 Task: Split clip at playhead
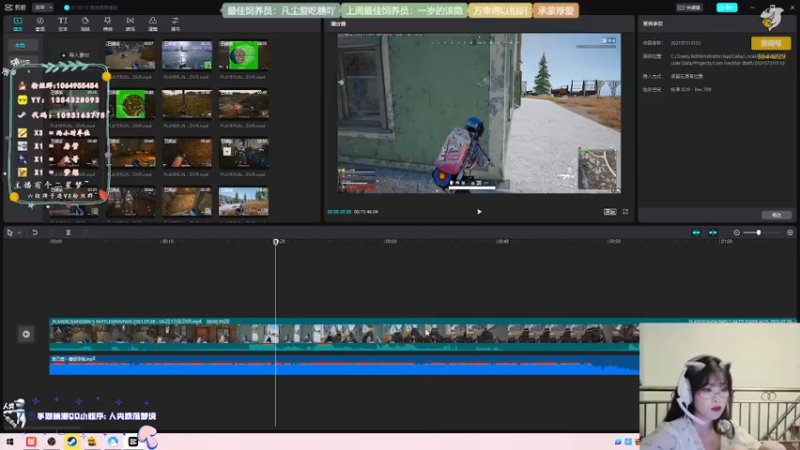point(68,233)
